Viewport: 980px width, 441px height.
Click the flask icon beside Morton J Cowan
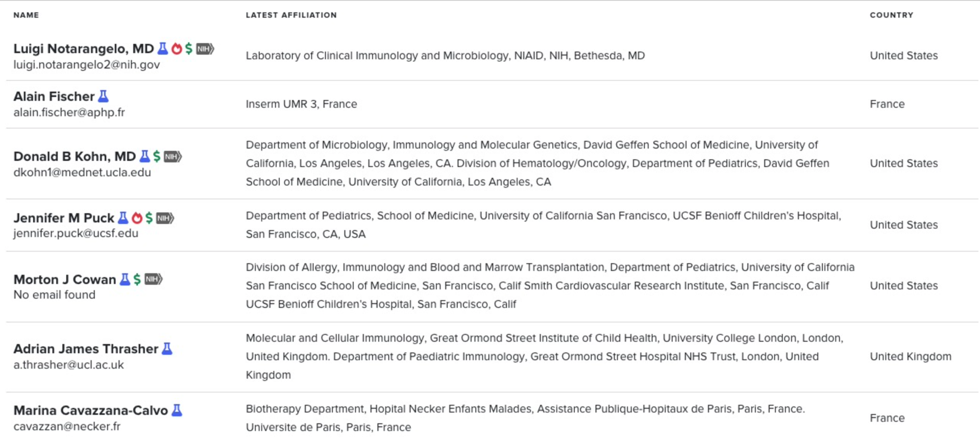click(125, 279)
